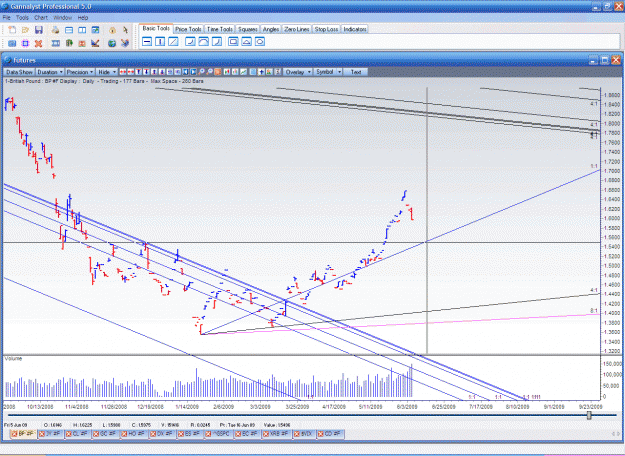Click the line chart style icon
This screenshot has width=625, height=456.
[243, 72]
